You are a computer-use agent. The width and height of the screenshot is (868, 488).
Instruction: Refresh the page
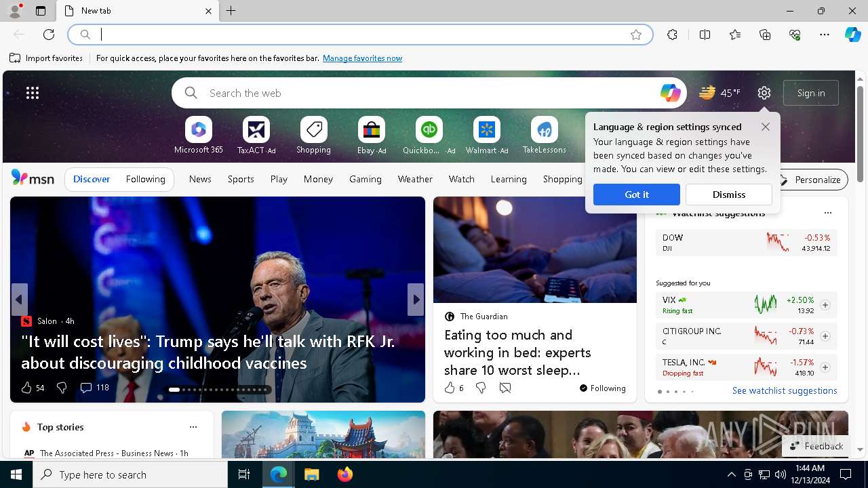[x=49, y=35]
